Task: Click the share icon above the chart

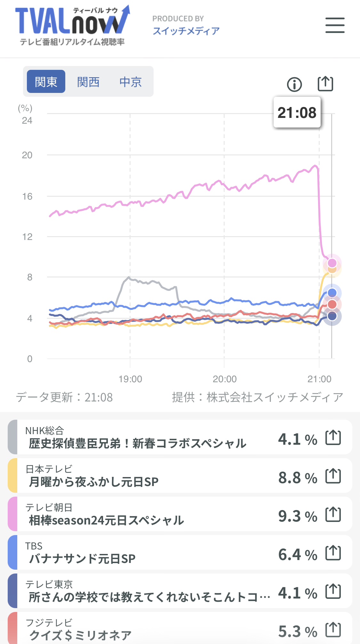Action: pyautogui.click(x=325, y=84)
